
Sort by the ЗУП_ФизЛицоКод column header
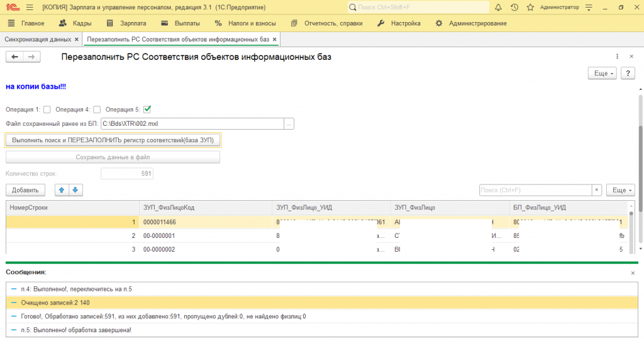coord(206,208)
